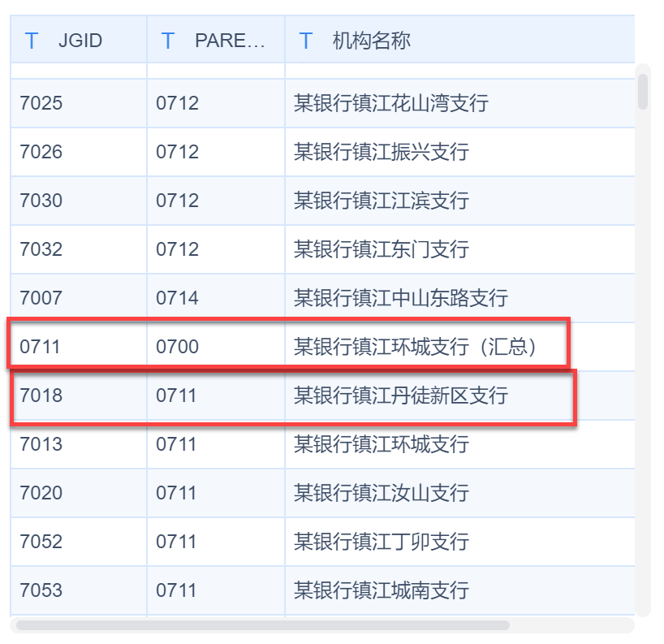Select cell 某银行镇江丹徒新区支行

coord(401,396)
